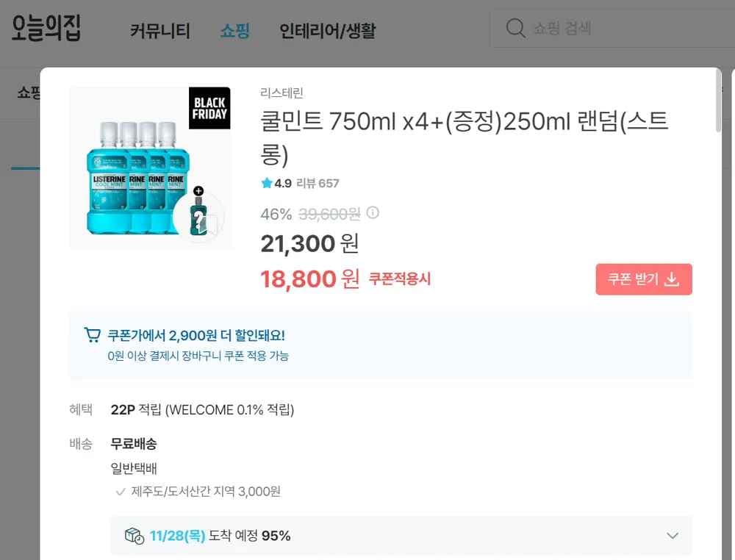Image resolution: width=735 pixels, height=560 pixels.
Task: Open the 커뮤니티 menu item
Action: [x=160, y=31]
